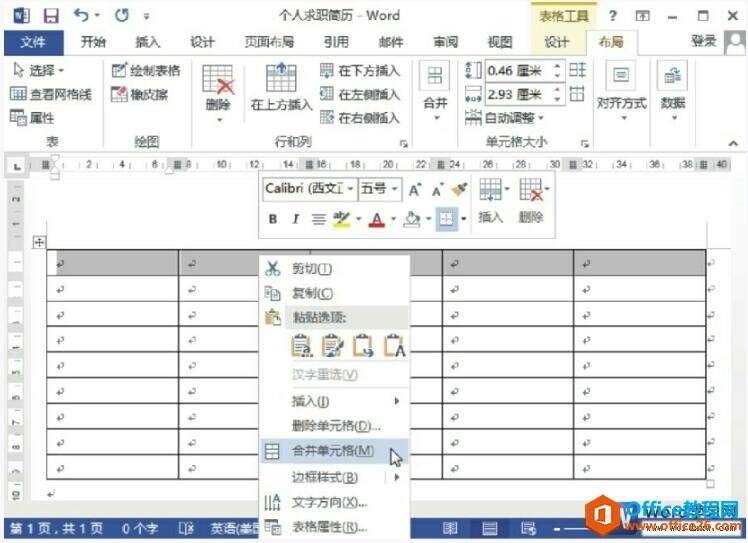
Task: Choose Keep Source Formatting paste option icon
Action: pyautogui.click(x=302, y=345)
